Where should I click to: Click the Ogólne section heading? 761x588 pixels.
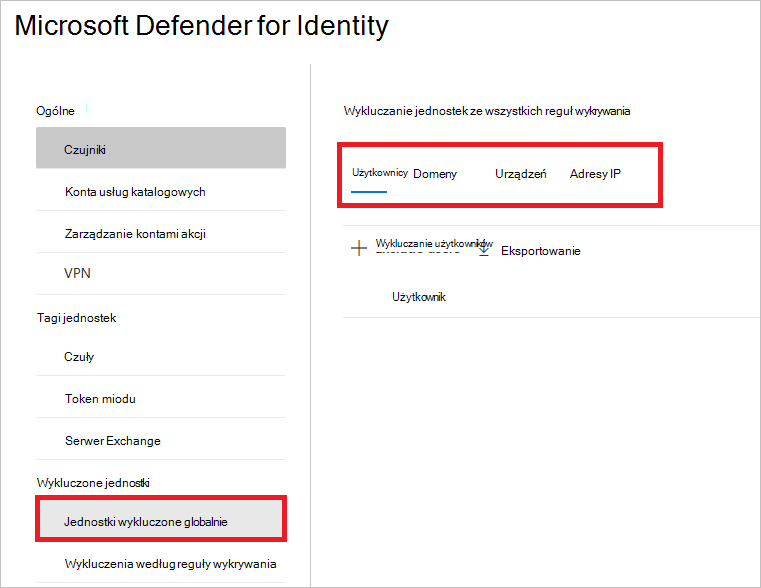(x=55, y=111)
